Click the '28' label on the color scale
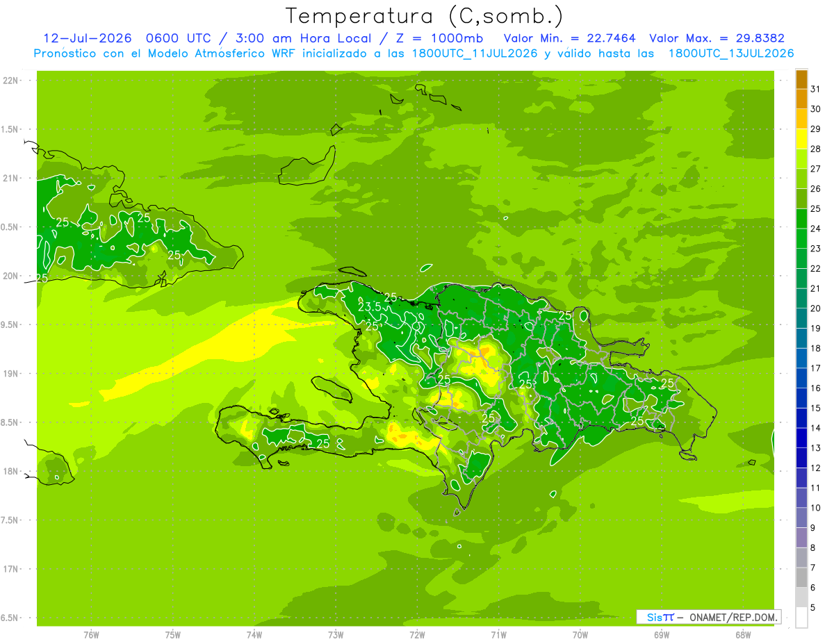Screen dimensions: 834x644 (x=816, y=149)
